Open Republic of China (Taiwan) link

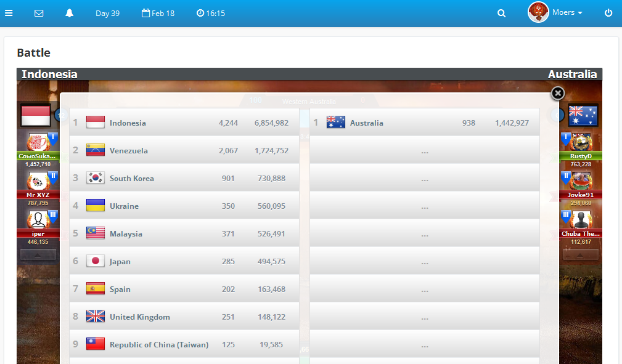[x=159, y=345]
